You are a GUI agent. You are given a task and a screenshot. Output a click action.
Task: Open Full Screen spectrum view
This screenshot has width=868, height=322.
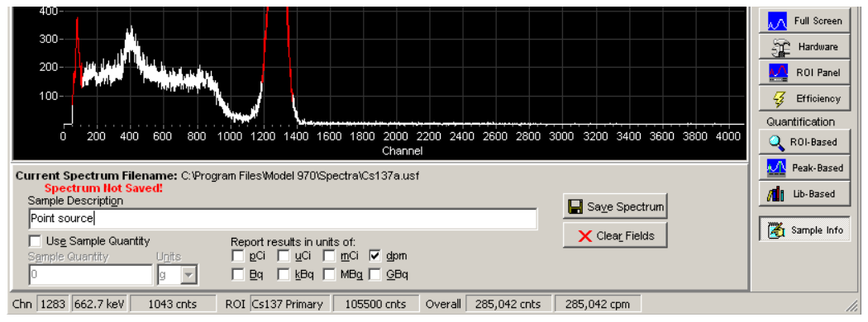coord(804,21)
